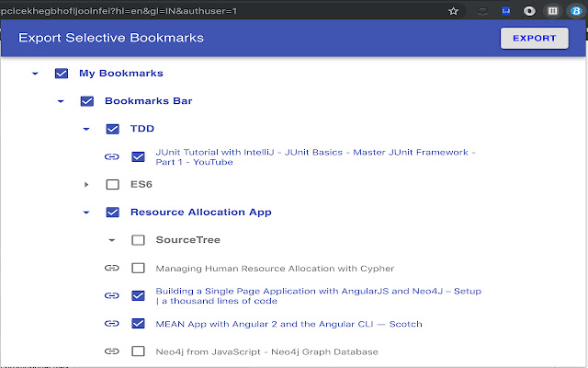Collapse the Resource Allocation App arrow
588x368 pixels.
click(86, 213)
